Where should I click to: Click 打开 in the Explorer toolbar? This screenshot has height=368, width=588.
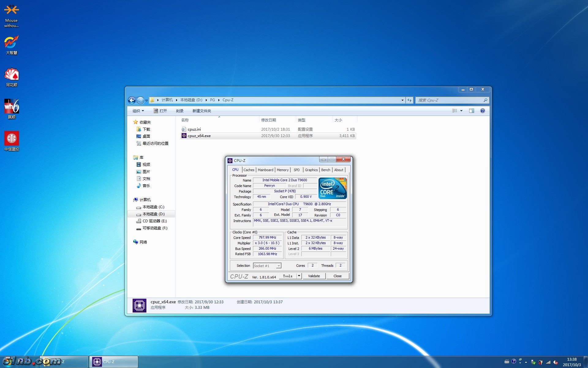point(160,111)
